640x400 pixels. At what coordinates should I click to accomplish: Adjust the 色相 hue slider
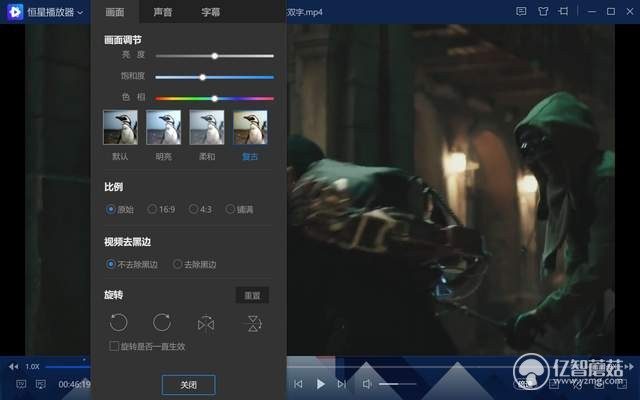(x=215, y=98)
